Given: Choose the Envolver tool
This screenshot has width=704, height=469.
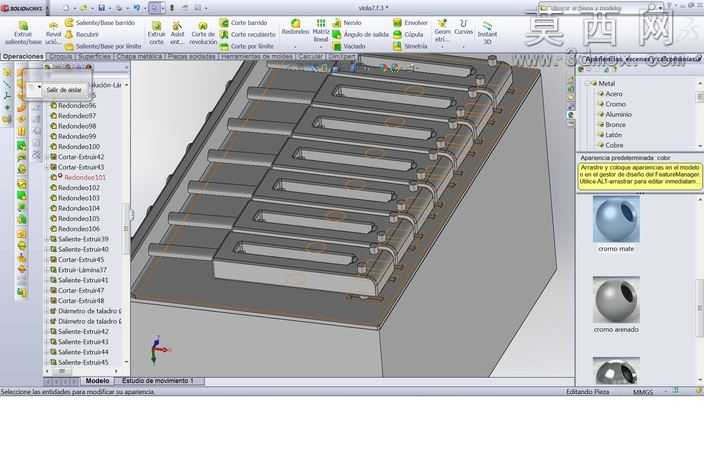Looking at the screenshot, I should pyautogui.click(x=410, y=22).
